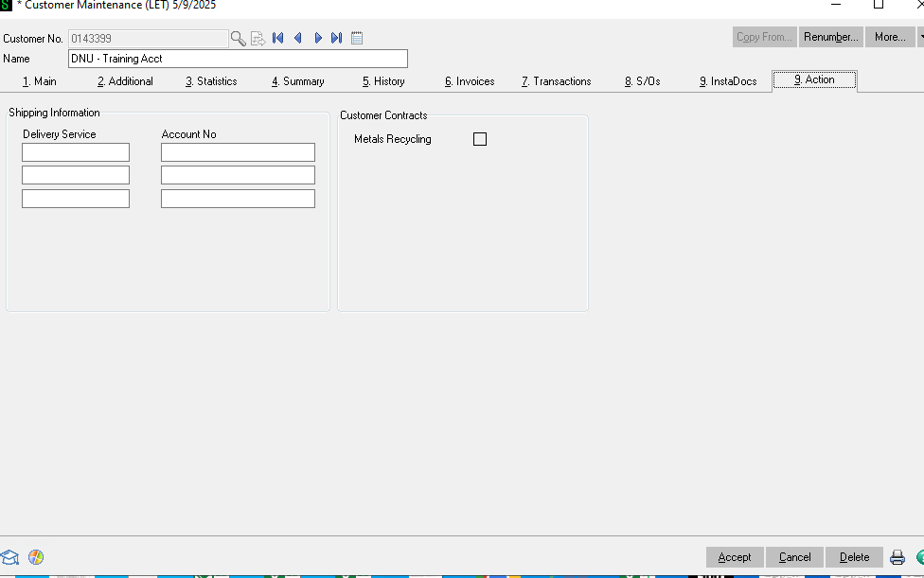
Task: Select the 3. Statistics tab
Action: 211,81
